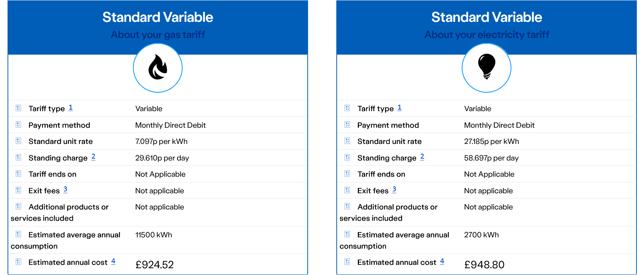The width and height of the screenshot is (644, 275).
Task: Click icon beside electricity Payment method row
Action: (347, 125)
